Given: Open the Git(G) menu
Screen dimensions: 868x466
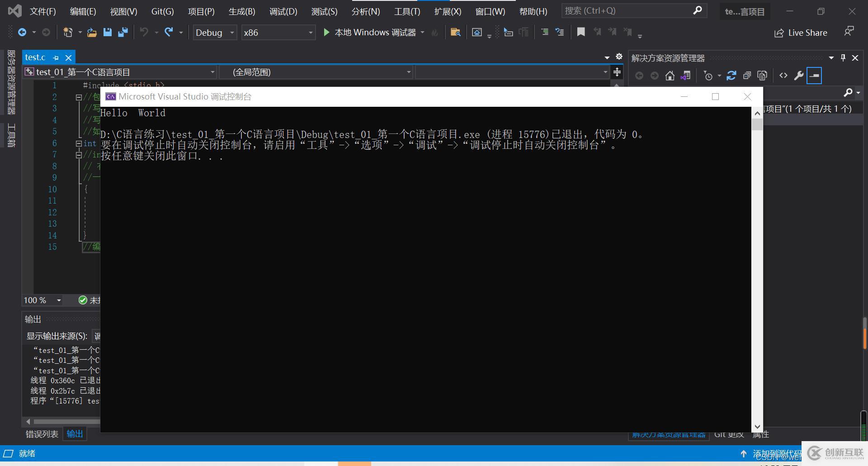Looking at the screenshot, I should pyautogui.click(x=163, y=11).
